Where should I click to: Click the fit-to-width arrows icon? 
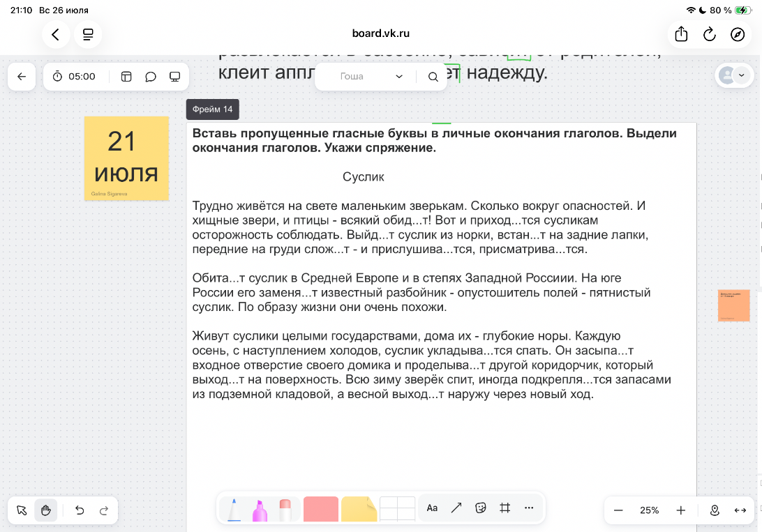tap(740, 510)
